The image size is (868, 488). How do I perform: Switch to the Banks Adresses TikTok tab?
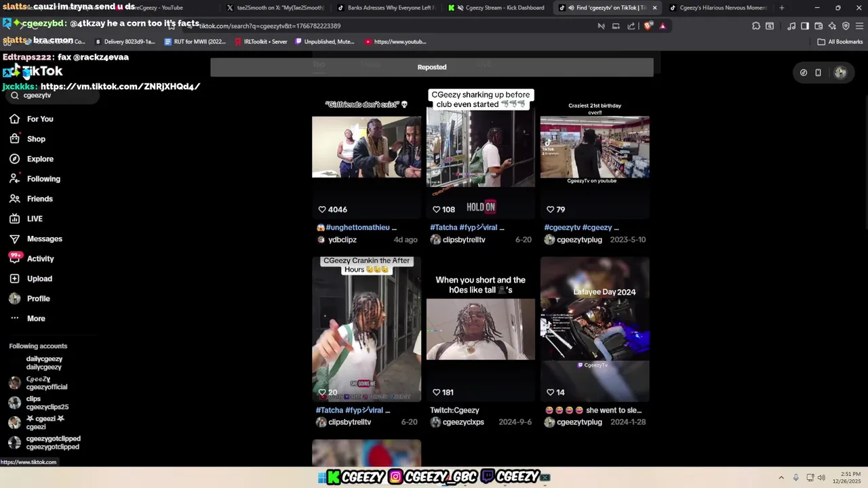click(x=387, y=7)
